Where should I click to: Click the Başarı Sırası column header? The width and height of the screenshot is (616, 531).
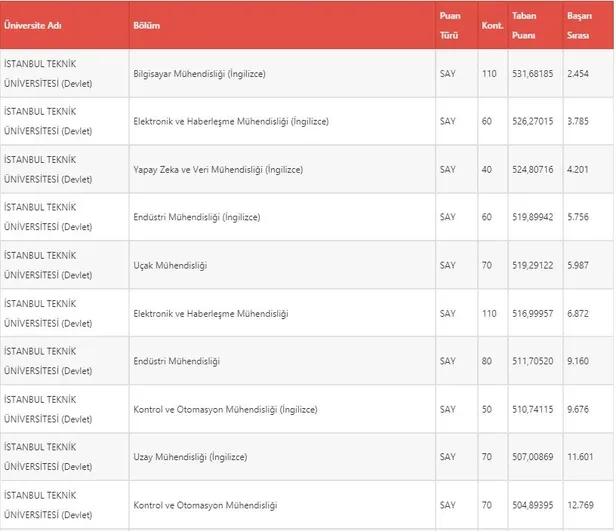pos(580,25)
